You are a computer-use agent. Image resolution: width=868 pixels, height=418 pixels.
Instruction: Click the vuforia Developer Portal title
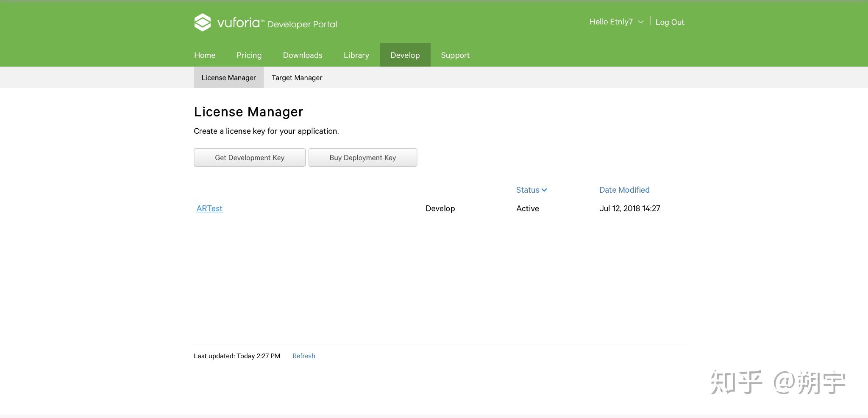[277, 23]
